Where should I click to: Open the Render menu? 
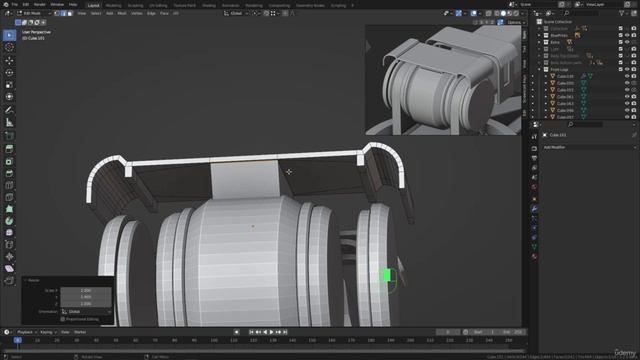click(x=40, y=4)
